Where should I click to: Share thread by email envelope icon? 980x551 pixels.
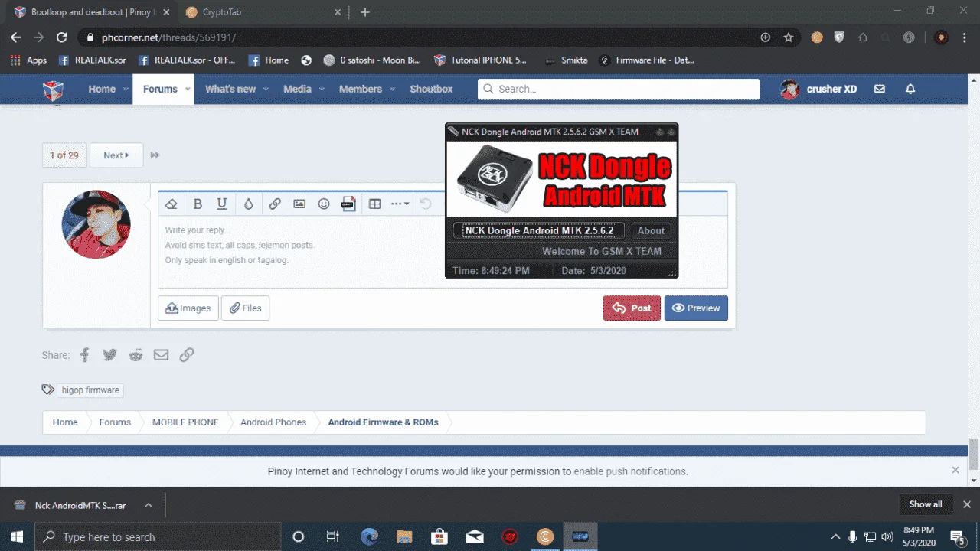coord(161,354)
